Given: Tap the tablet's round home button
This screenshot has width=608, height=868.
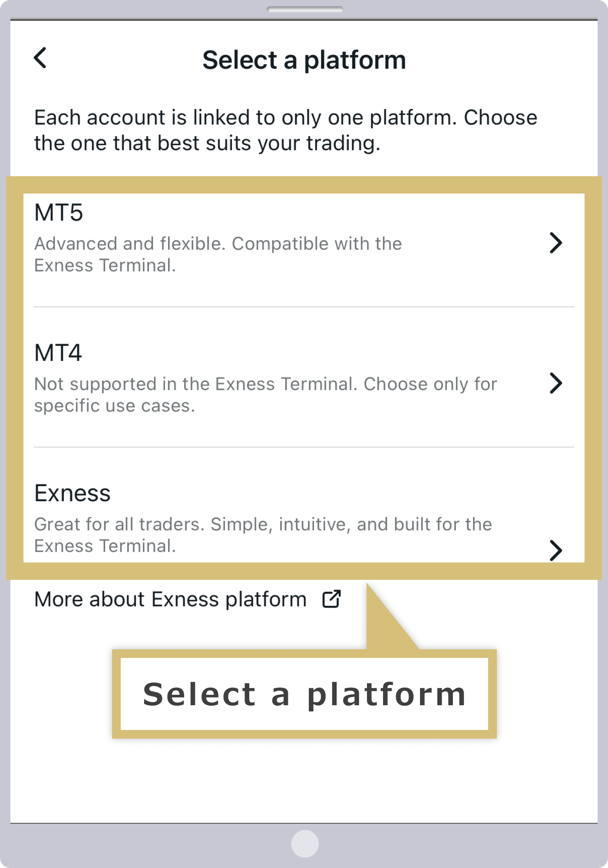Looking at the screenshot, I should pos(304,844).
